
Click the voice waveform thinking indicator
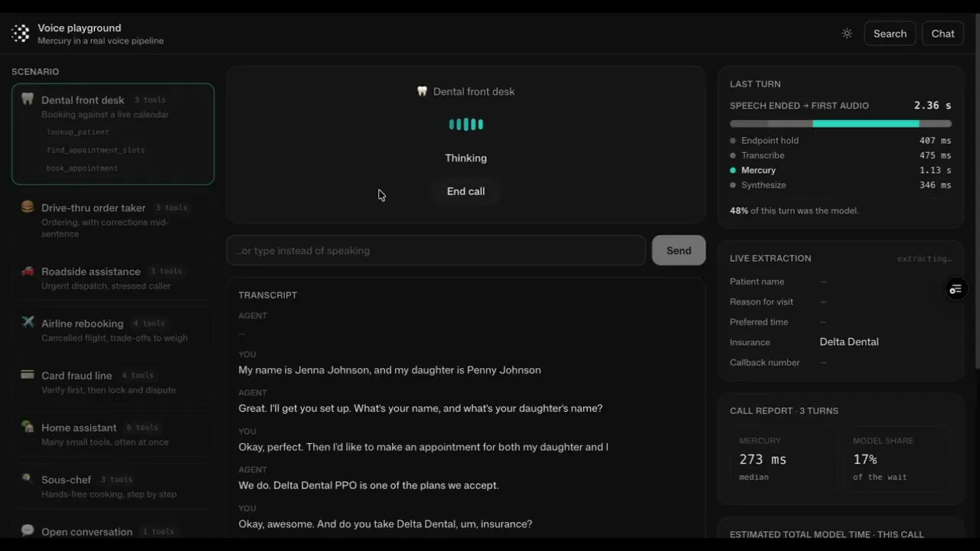465,124
